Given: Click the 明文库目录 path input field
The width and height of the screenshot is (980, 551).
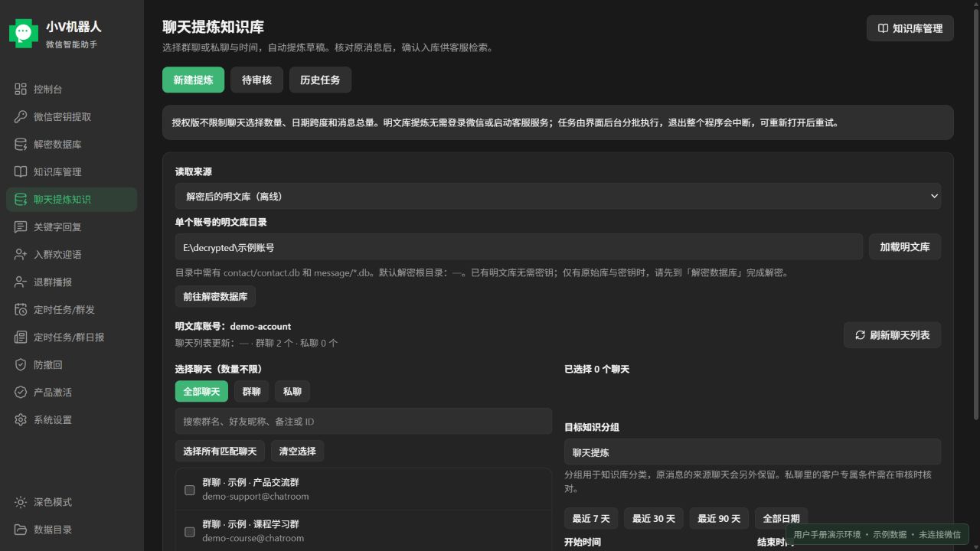Looking at the screenshot, I should tap(519, 247).
